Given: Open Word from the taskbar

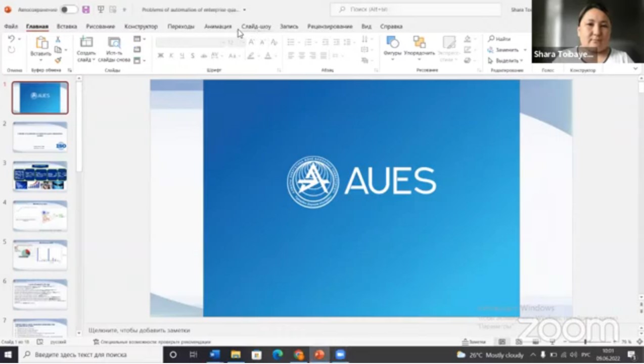Looking at the screenshot, I should coord(214,355).
